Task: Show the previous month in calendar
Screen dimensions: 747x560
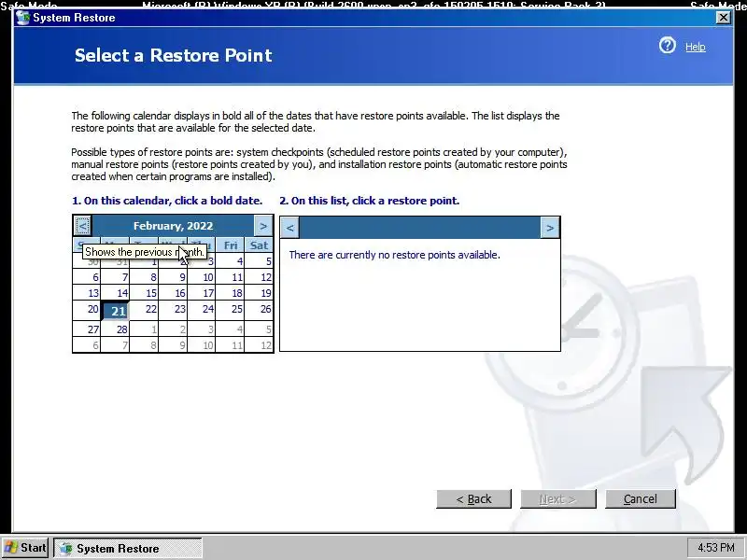Action: (x=82, y=226)
